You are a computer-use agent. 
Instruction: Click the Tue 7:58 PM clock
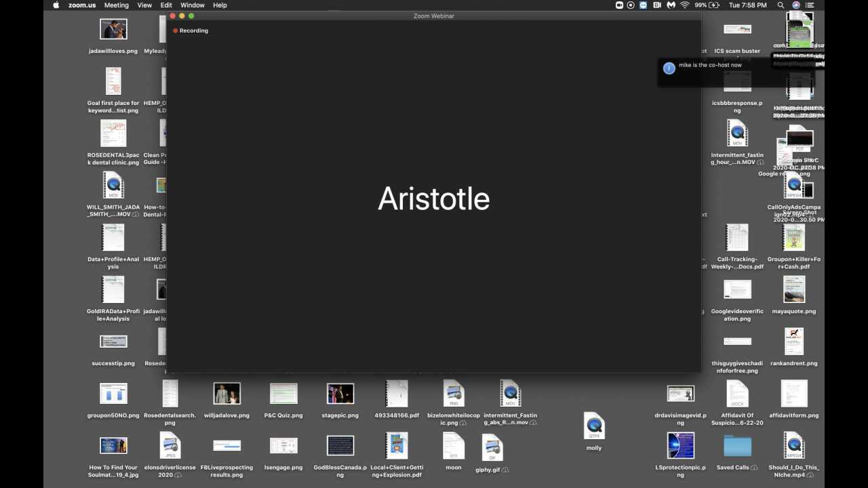pyautogui.click(x=748, y=5)
